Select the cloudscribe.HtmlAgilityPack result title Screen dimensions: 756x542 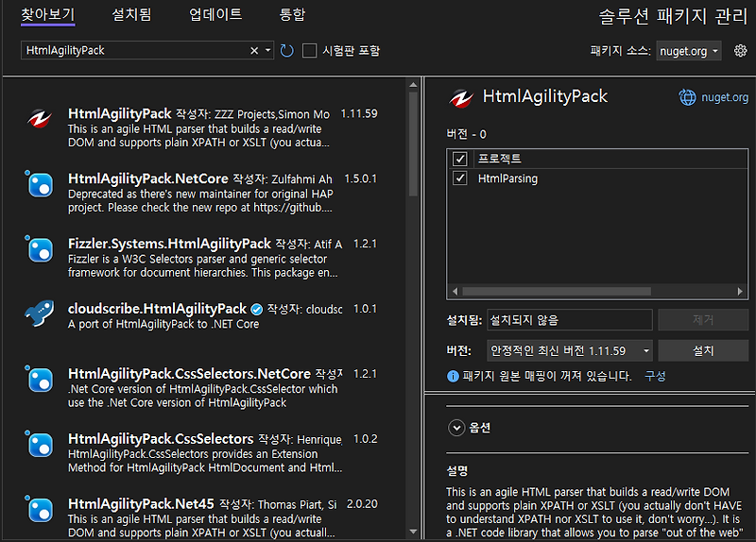tap(157, 309)
